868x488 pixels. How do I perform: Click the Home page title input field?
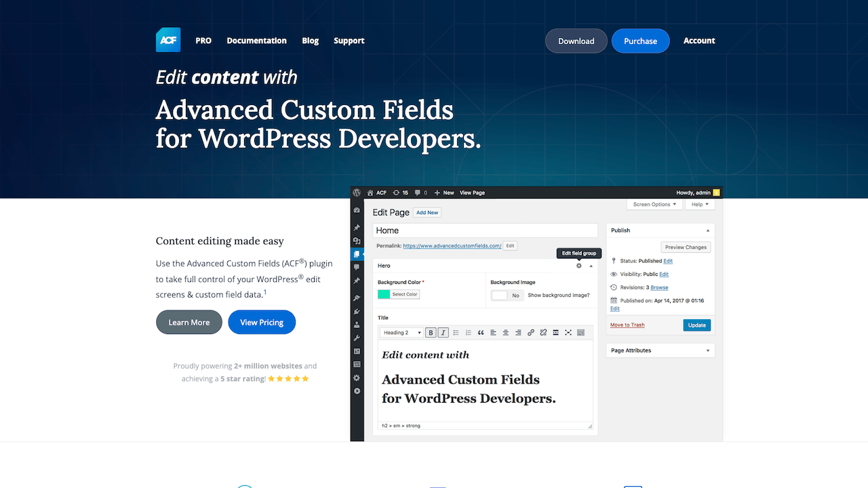click(485, 230)
